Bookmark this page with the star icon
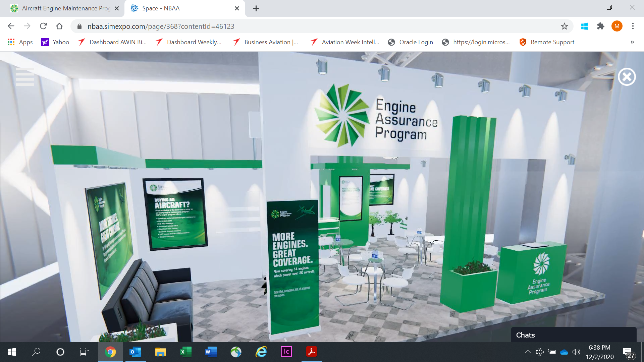 pos(565,26)
